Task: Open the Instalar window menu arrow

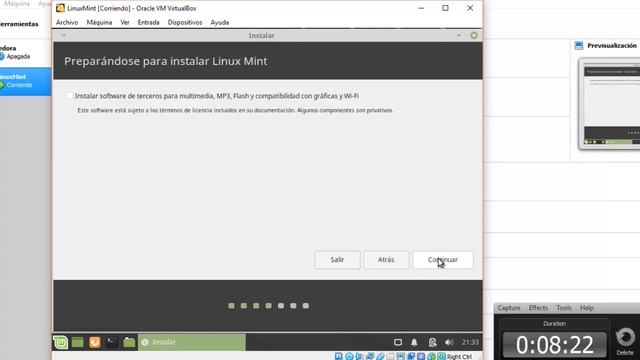Action: (64, 36)
